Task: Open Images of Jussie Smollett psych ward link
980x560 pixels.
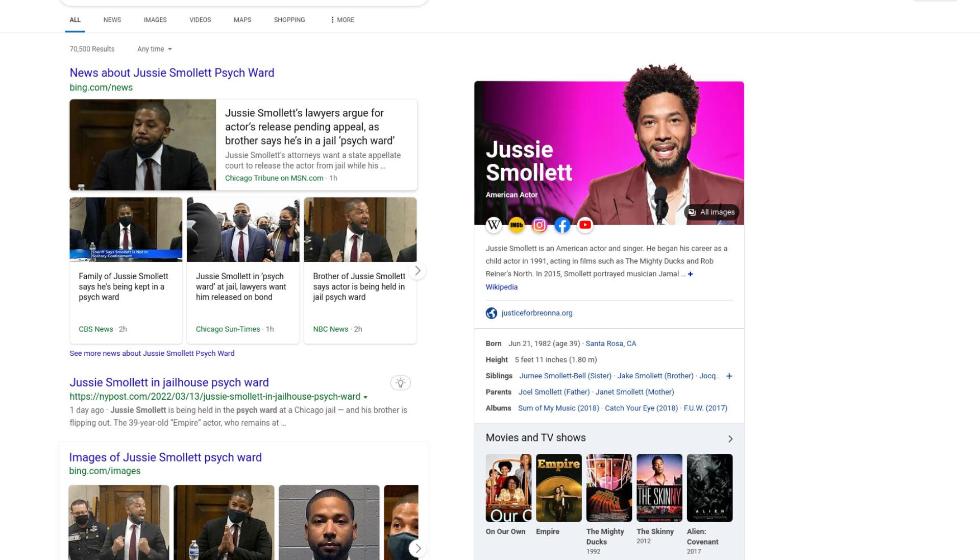Action: [165, 457]
